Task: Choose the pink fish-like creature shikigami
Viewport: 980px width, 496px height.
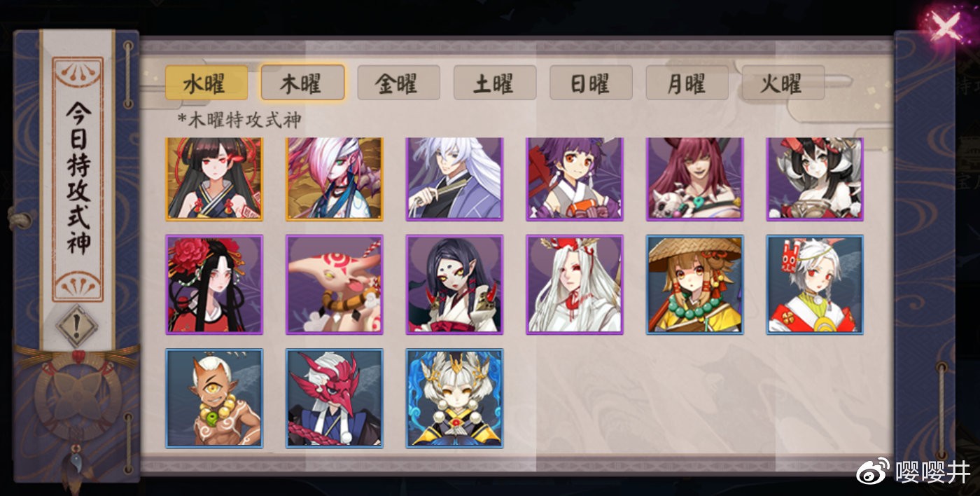Action: [335, 284]
